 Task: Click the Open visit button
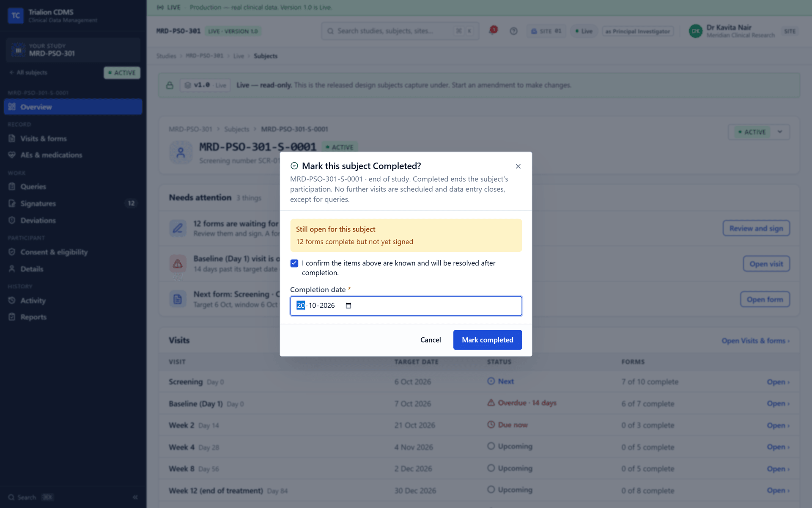[x=766, y=264]
